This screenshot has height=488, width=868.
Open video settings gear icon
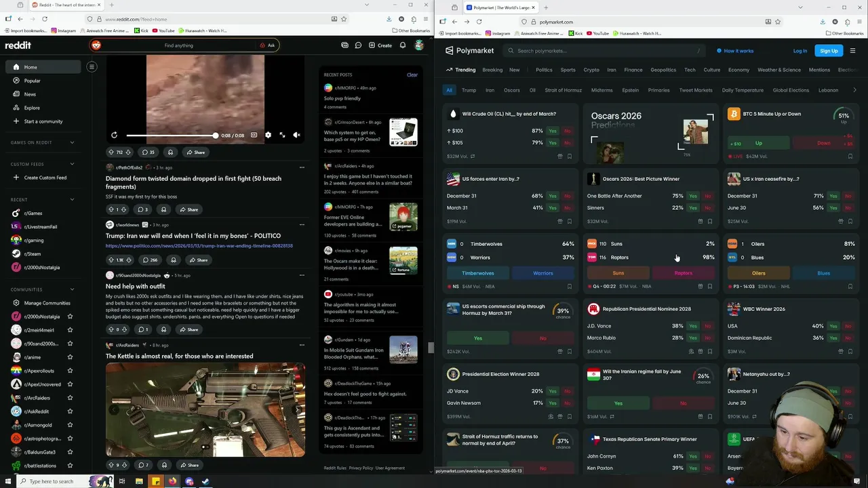click(268, 136)
